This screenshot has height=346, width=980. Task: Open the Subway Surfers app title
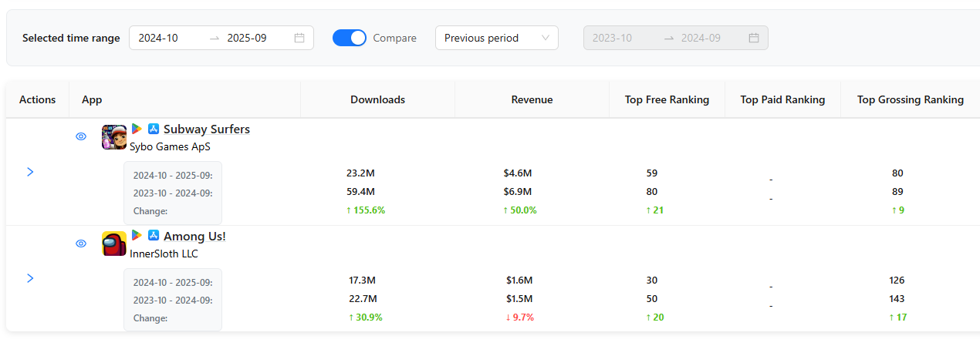[207, 129]
